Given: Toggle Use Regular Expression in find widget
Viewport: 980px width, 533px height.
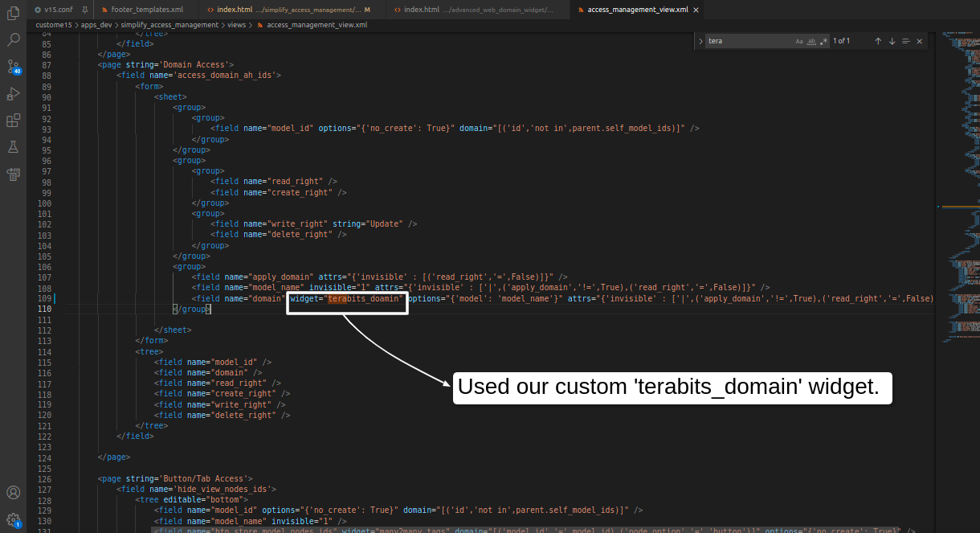Looking at the screenshot, I should click(x=823, y=41).
